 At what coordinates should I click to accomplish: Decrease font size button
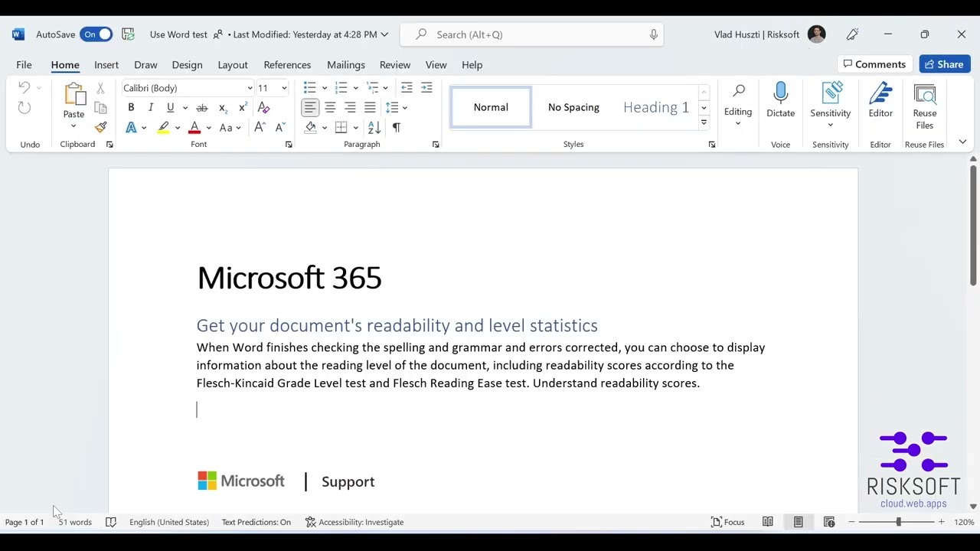(x=279, y=128)
